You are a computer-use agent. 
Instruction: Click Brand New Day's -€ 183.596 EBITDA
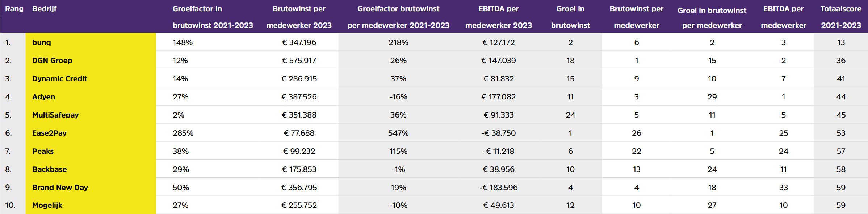point(499,188)
